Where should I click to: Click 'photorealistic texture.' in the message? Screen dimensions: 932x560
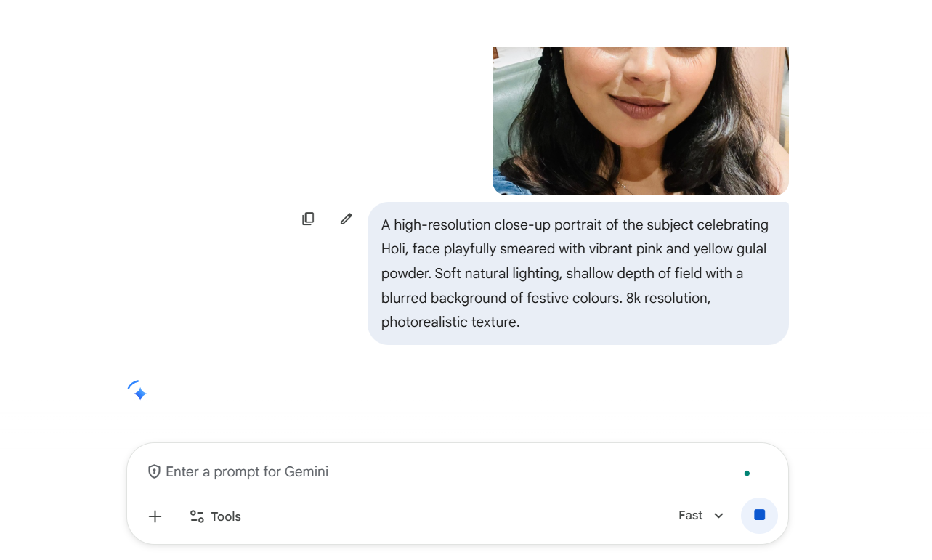pyautogui.click(x=450, y=322)
